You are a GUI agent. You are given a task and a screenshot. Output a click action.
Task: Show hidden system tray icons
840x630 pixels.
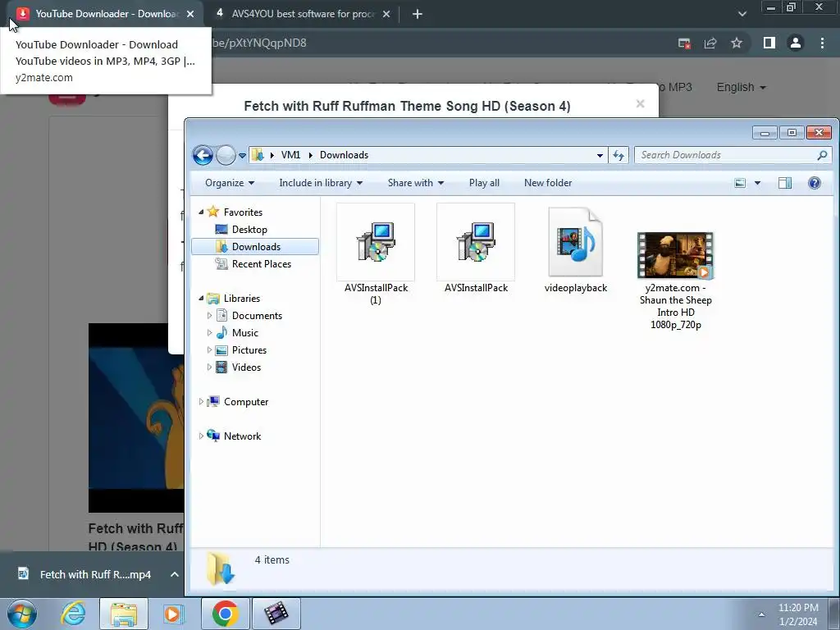click(x=761, y=614)
